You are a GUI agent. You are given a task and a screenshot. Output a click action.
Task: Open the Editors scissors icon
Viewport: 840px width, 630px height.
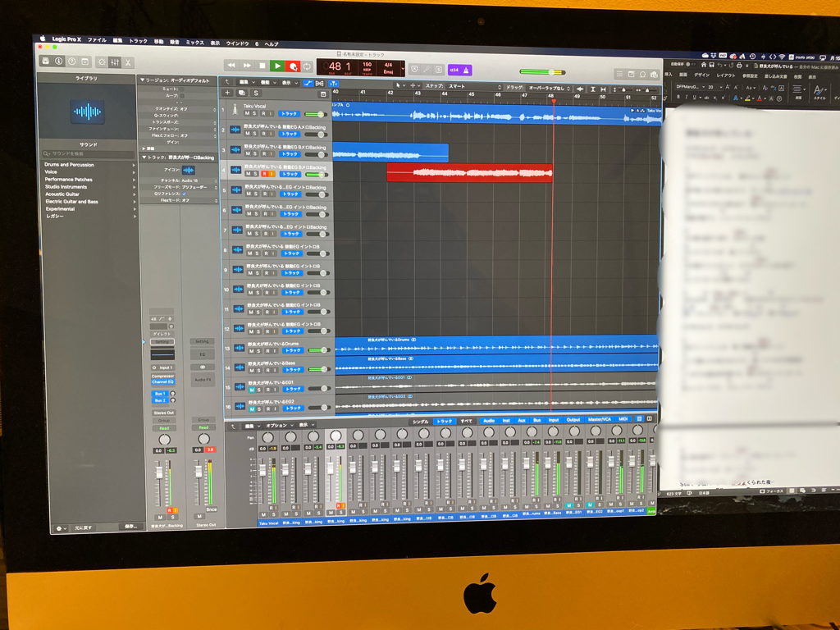tap(128, 62)
